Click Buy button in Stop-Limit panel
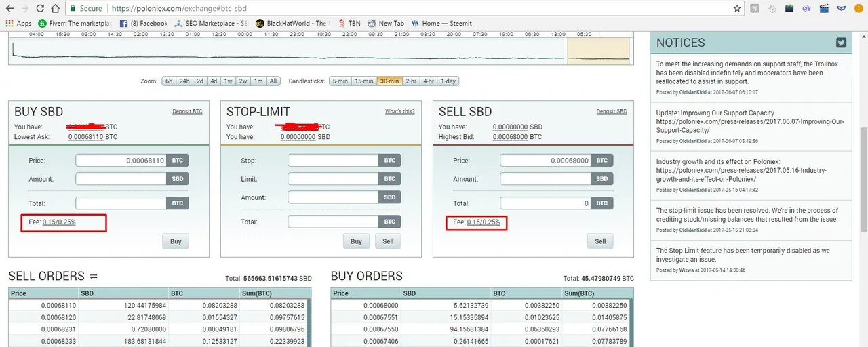Image resolution: width=868 pixels, height=347 pixels. [356, 241]
